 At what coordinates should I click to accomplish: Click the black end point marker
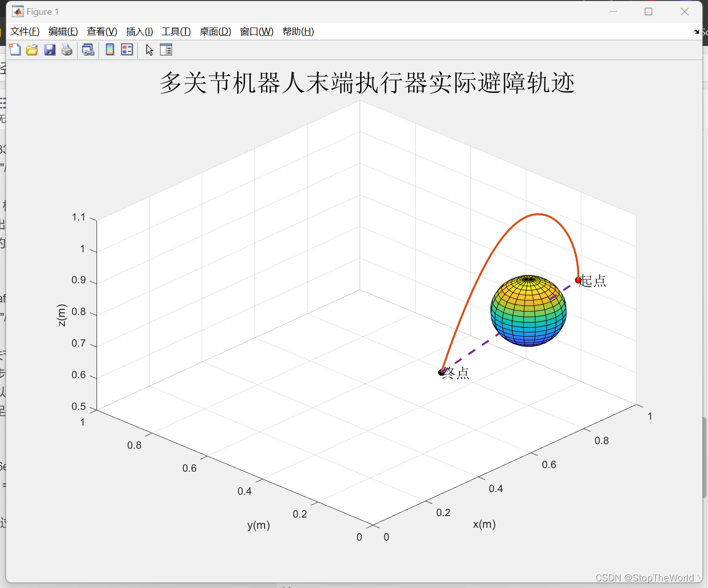pos(441,372)
